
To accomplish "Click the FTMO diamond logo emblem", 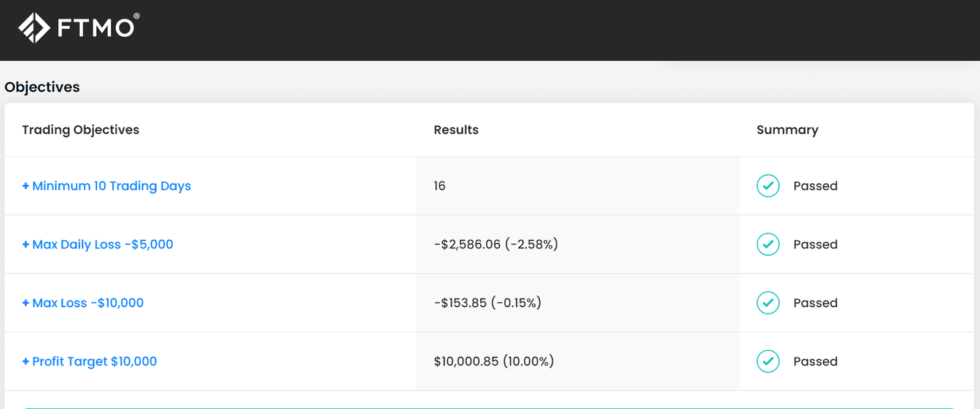I will click(34, 28).
